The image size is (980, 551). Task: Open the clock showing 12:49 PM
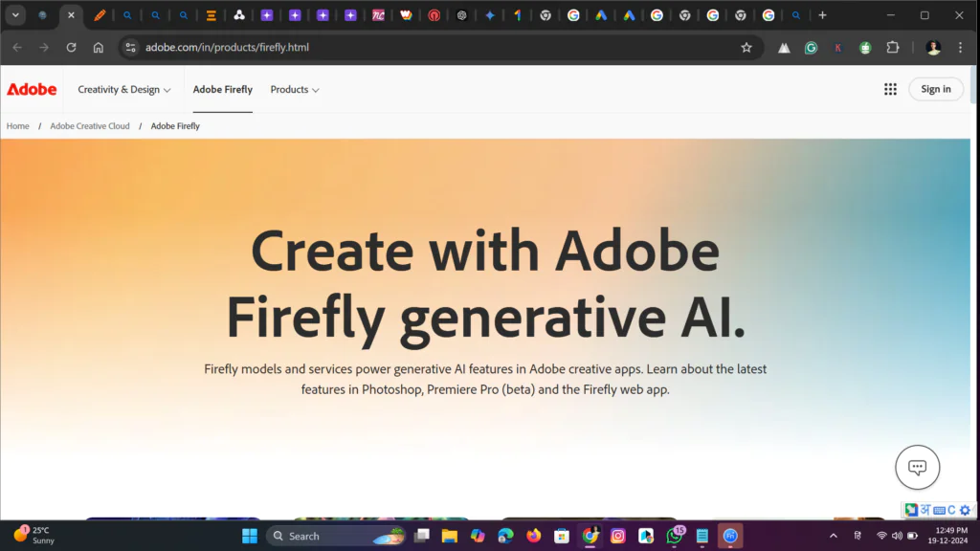947,536
